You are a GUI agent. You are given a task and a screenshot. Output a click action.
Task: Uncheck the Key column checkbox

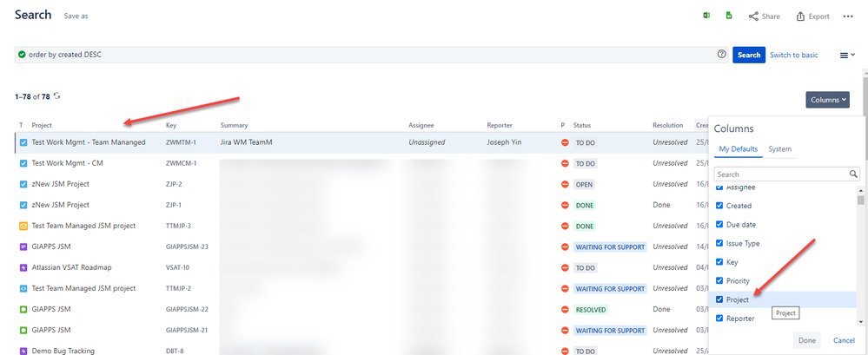[719, 262]
